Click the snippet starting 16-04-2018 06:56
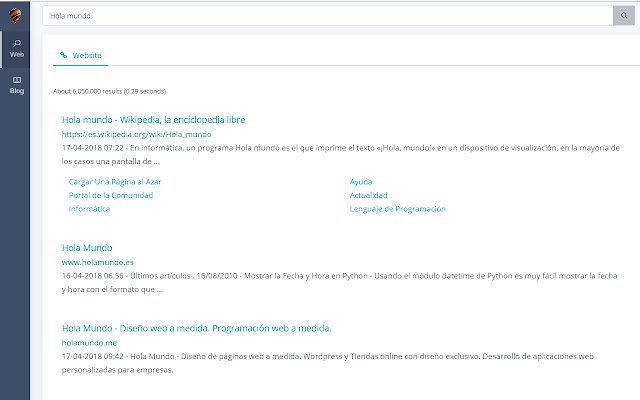The image size is (640, 400). [x=340, y=282]
